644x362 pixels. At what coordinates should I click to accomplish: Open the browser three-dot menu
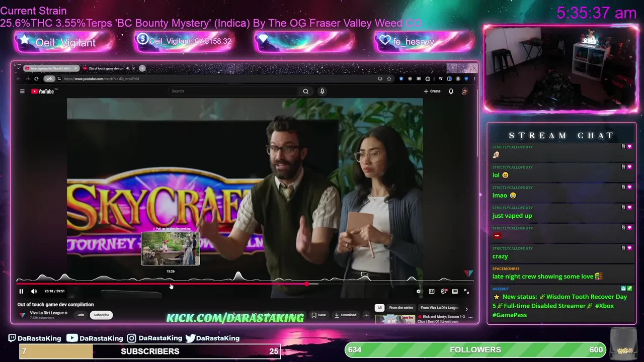pyautogui.click(x=474, y=78)
